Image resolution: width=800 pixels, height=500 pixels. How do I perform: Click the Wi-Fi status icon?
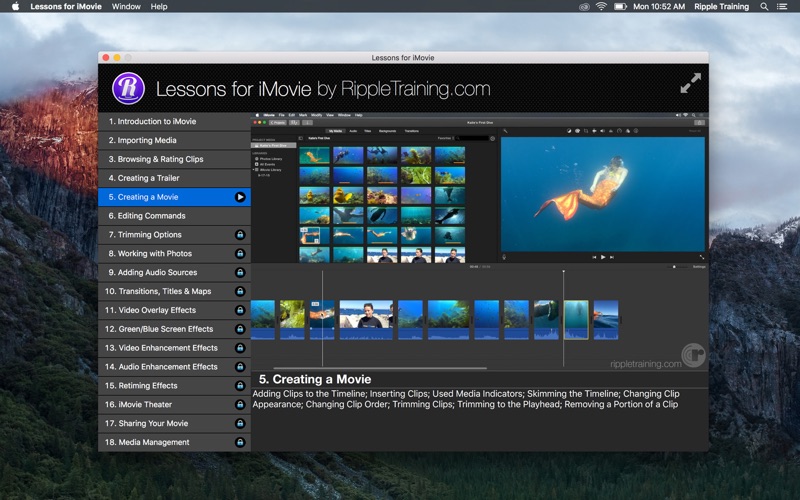(x=602, y=7)
